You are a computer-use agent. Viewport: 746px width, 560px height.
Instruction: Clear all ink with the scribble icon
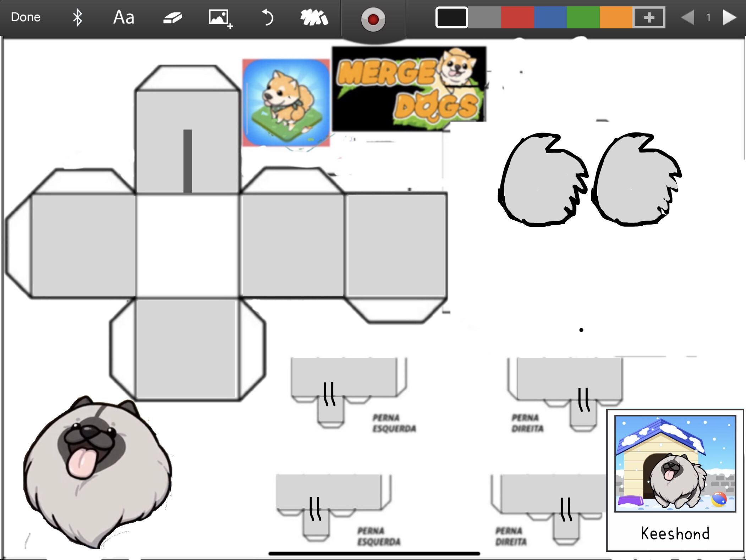coord(314,18)
